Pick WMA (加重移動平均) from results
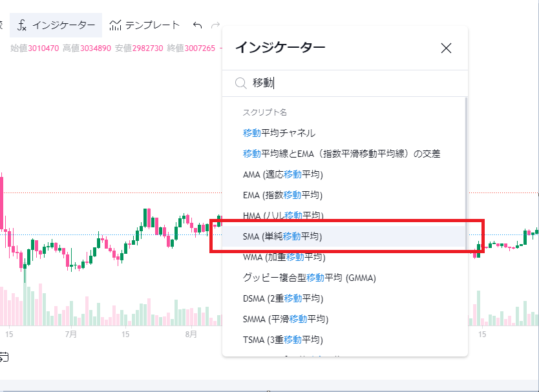Screen dimensions: 539x392 pos(282,257)
